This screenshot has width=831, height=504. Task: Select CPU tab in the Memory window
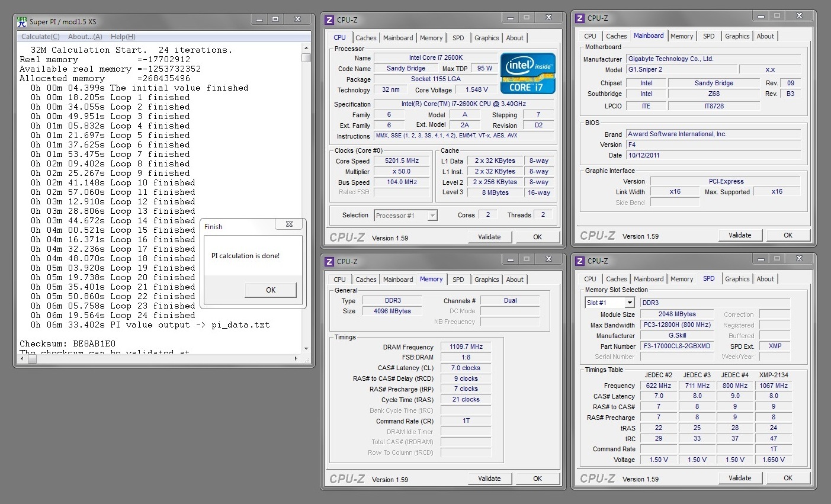(339, 280)
